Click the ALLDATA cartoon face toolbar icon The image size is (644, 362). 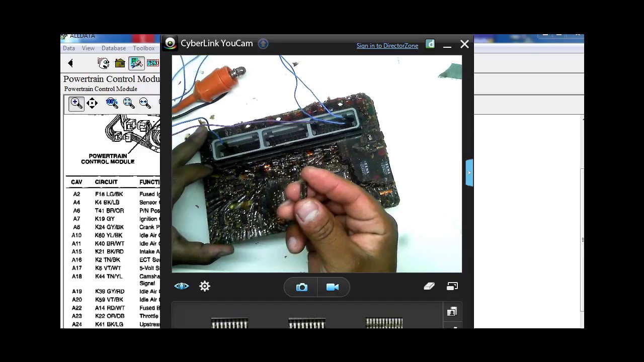104,63
